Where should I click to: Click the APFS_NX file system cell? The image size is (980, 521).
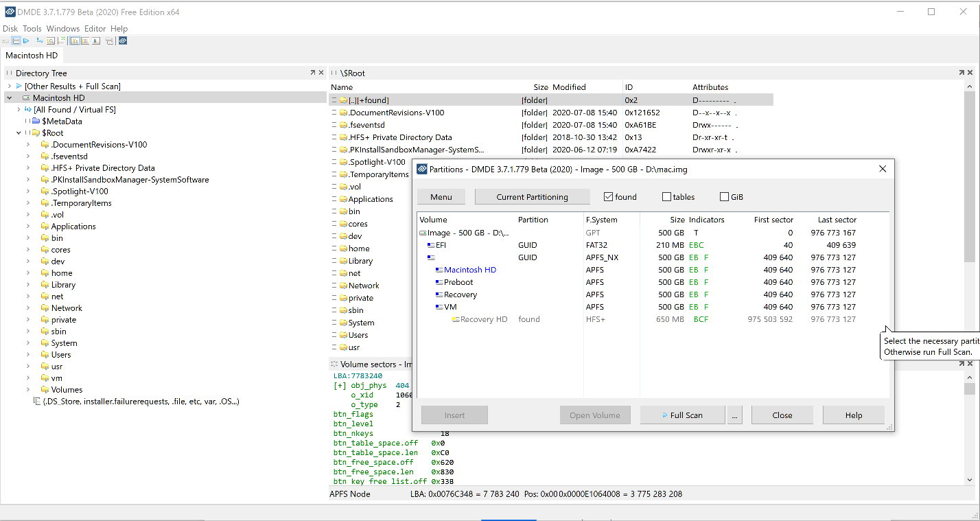(x=604, y=257)
